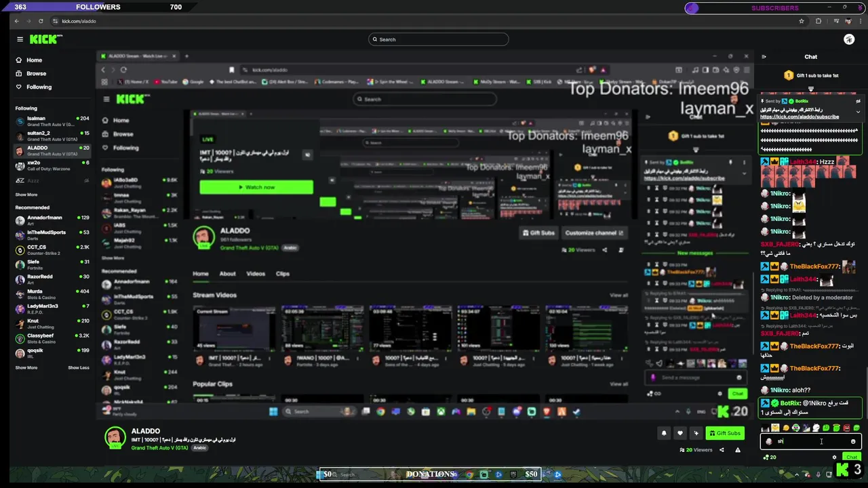Expand the gift leaderboard arrow under the badge

pyautogui.click(x=811, y=89)
